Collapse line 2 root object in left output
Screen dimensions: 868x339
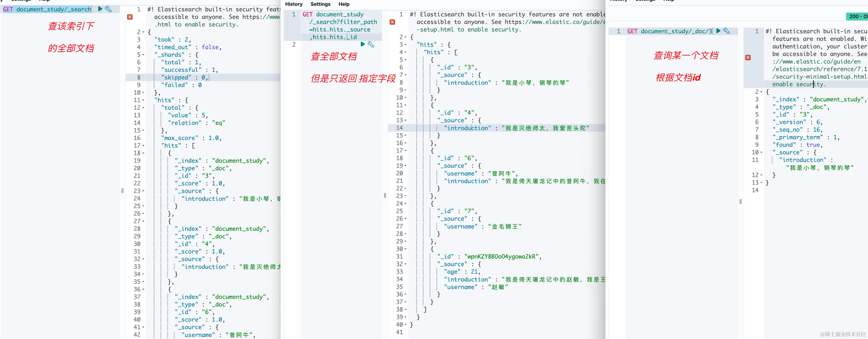click(143, 32)
